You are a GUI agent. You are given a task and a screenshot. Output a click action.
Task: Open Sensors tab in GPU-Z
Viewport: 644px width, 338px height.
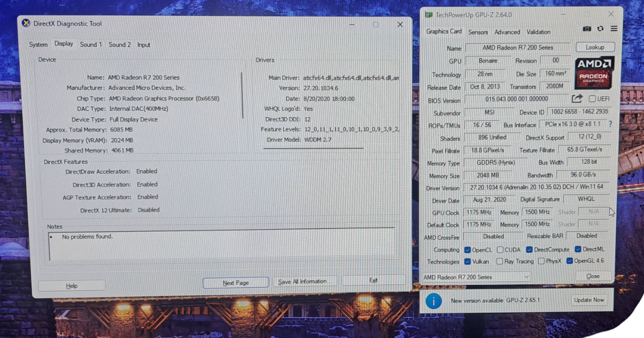click(478, 32)
